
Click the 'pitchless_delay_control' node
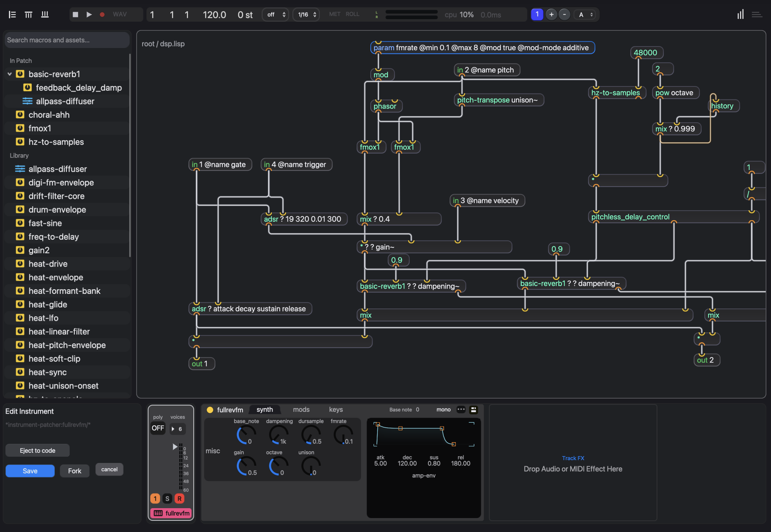673,217
